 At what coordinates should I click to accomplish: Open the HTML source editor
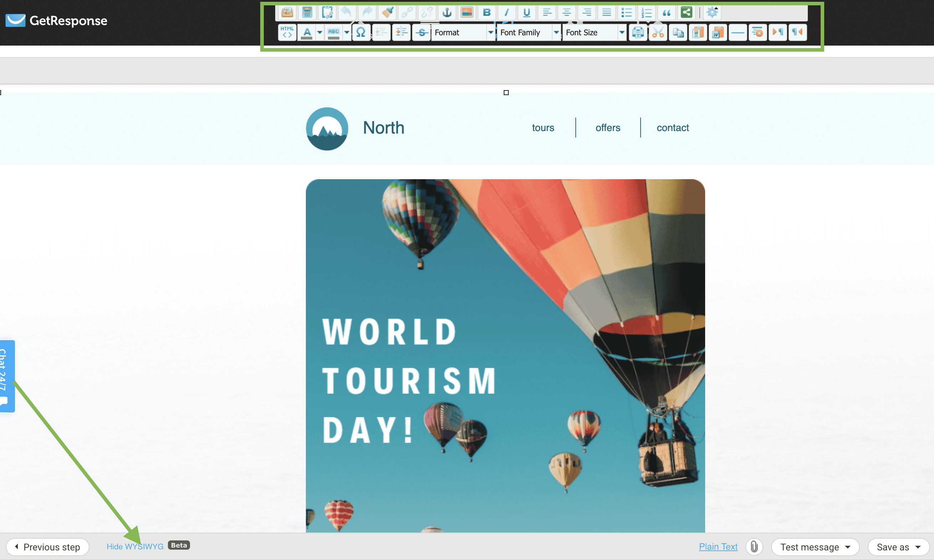(x=287, y=32)
